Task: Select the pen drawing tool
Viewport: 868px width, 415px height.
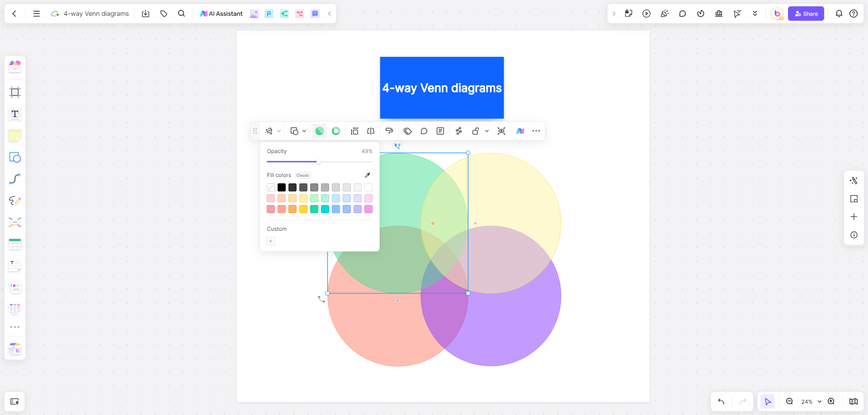Action: coord(15,201)
